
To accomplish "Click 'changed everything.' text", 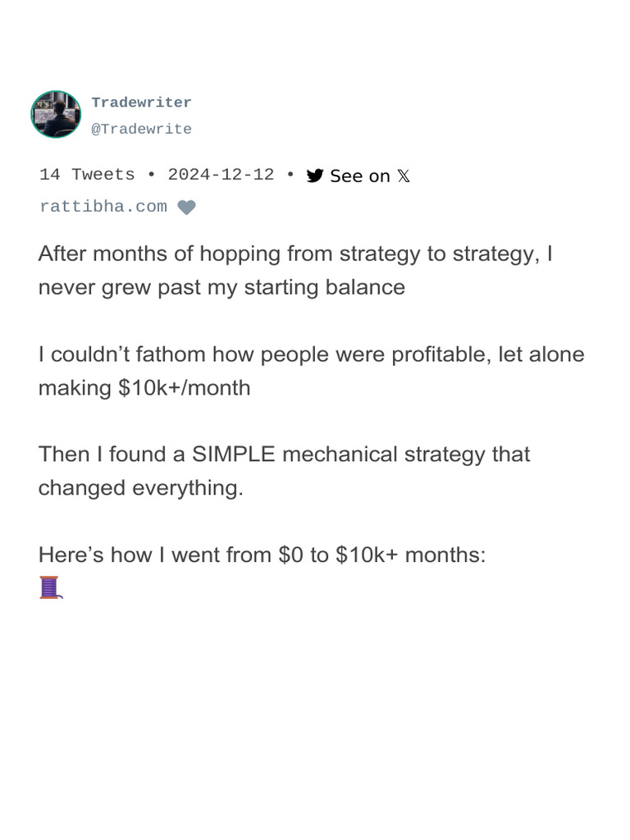I will (141, 488).
